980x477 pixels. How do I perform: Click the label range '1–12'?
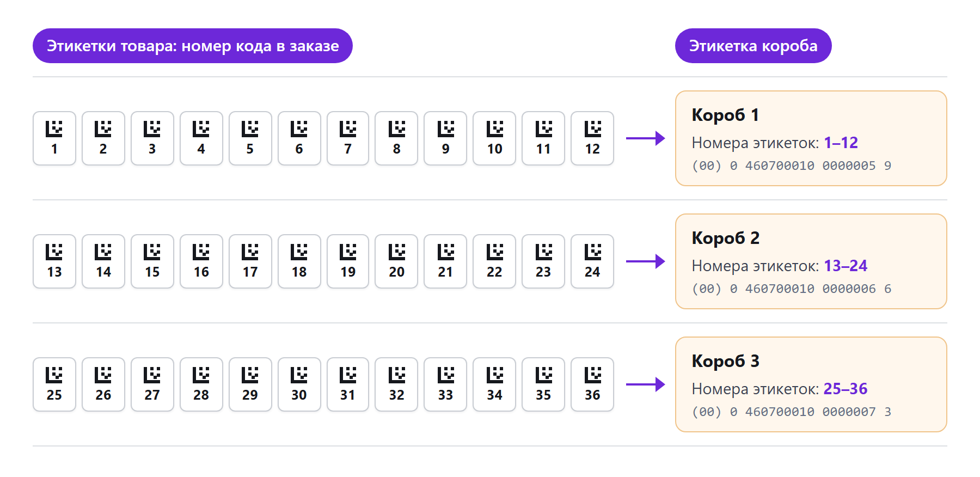(x=841, y=143)
